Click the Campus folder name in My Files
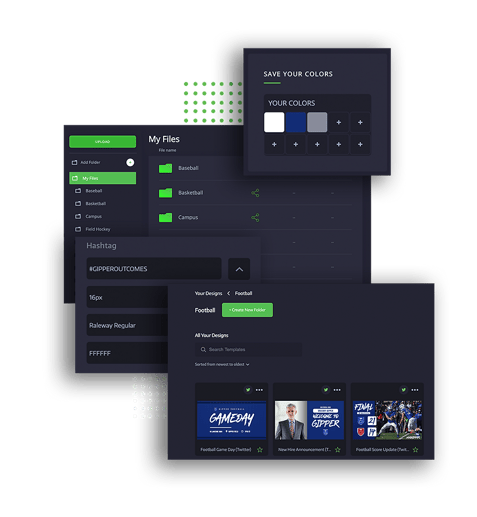Screen dimensions: 477x517 pos(188,217)
